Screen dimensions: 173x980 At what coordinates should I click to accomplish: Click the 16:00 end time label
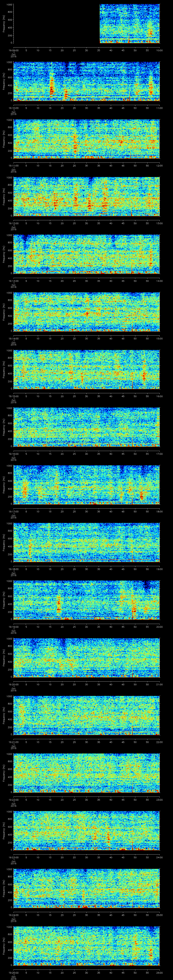point(159,396)
